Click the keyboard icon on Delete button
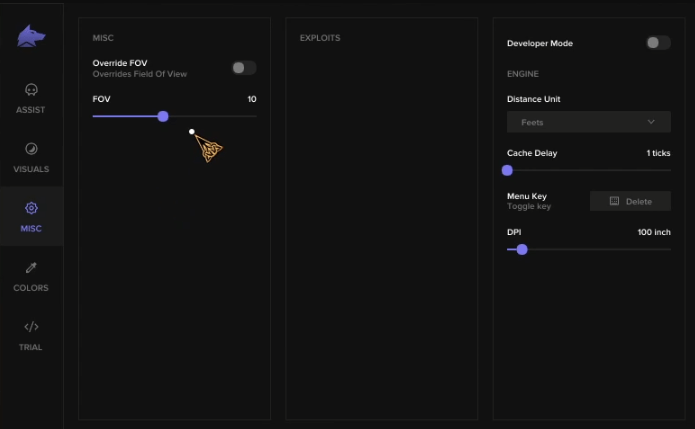The height and width of the screenshot is (429, 695). 614,201
